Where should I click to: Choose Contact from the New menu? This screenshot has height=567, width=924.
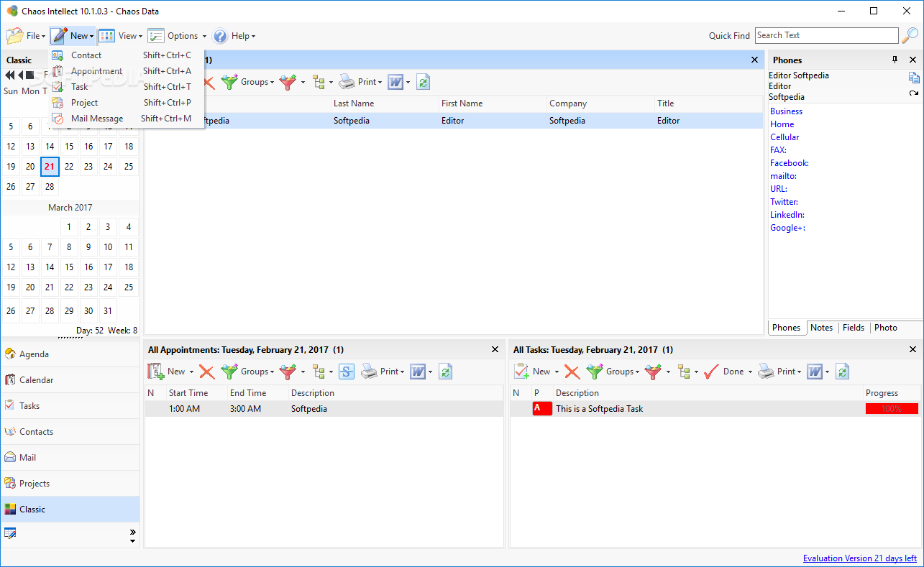click(127, 55)
